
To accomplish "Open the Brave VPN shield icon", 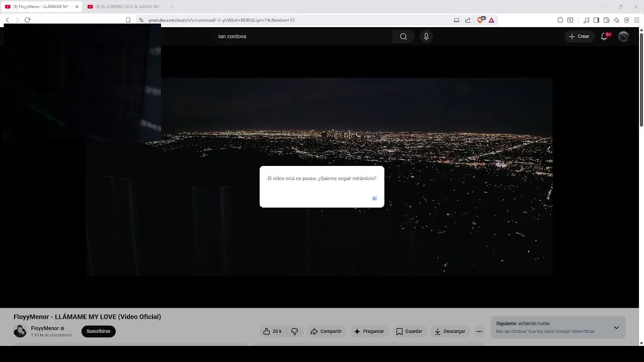I will (x=626, y=20).
